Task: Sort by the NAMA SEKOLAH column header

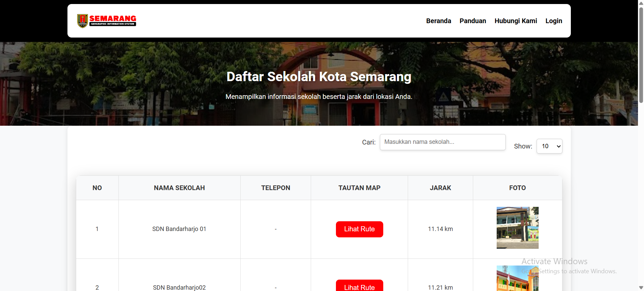Action: pyautogui.click(x=179, y=188)
